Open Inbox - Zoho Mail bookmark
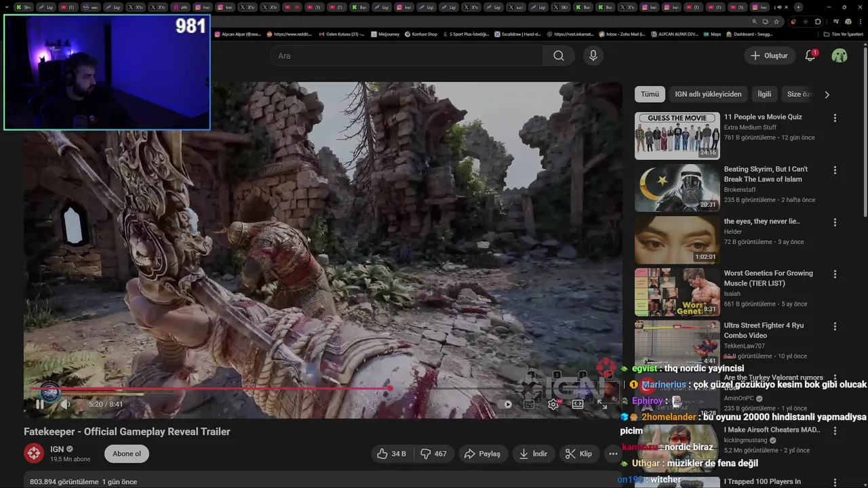Screen dimensions: 868x488 [x=622, y=34]
